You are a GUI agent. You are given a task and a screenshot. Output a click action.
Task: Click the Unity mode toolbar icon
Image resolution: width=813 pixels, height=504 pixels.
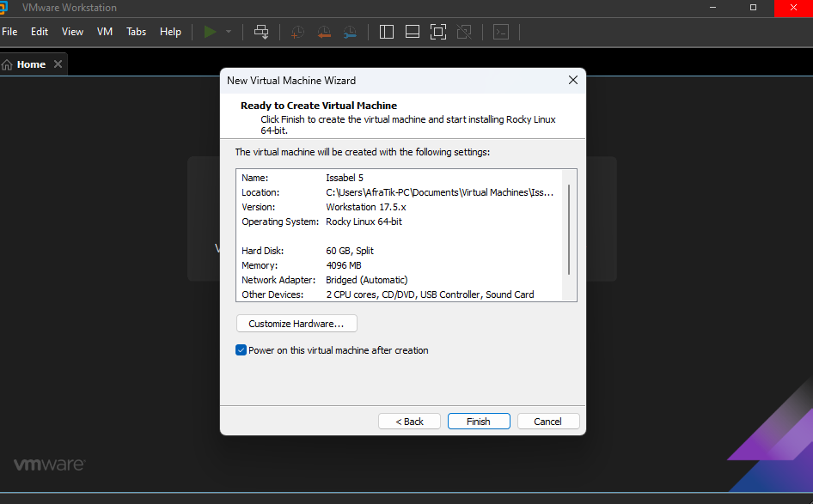click(464, 32)
